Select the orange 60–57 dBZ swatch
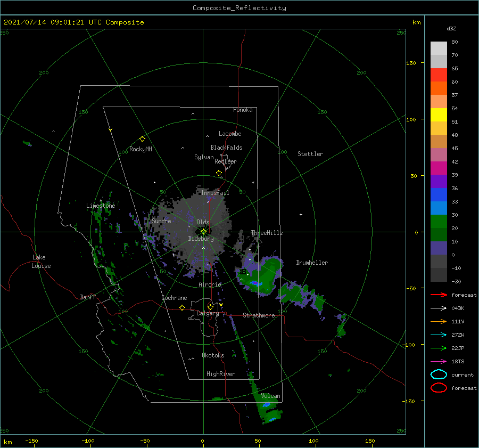The image size is (479, 448). click(439, 88)
